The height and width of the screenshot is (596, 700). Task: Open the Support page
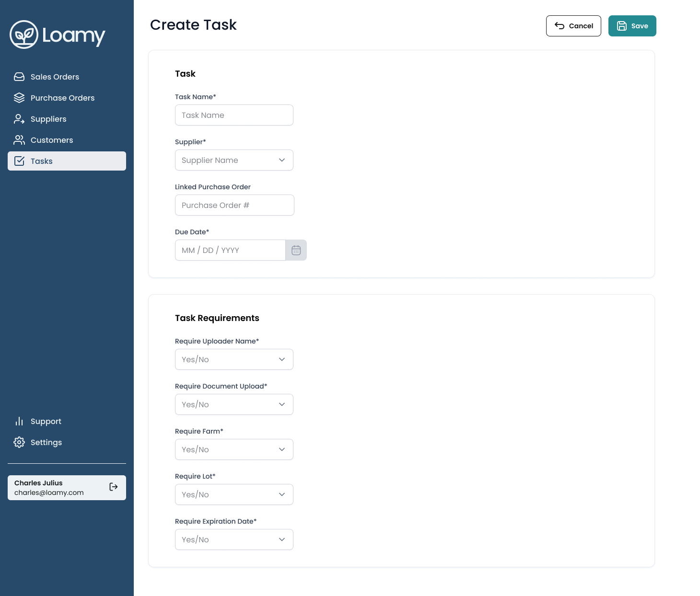click(x=67, y=421)
